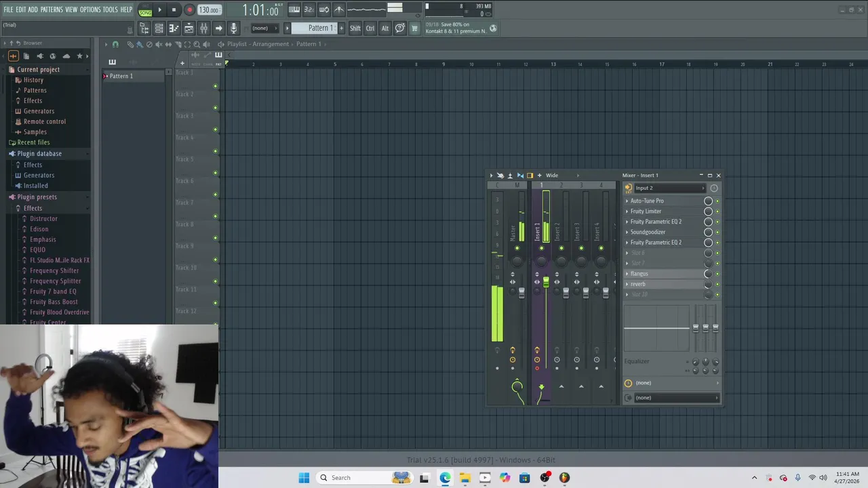Screen dimensions: 868x488
Task: Mute Track 1 with its green light
Action: [216, 86]
